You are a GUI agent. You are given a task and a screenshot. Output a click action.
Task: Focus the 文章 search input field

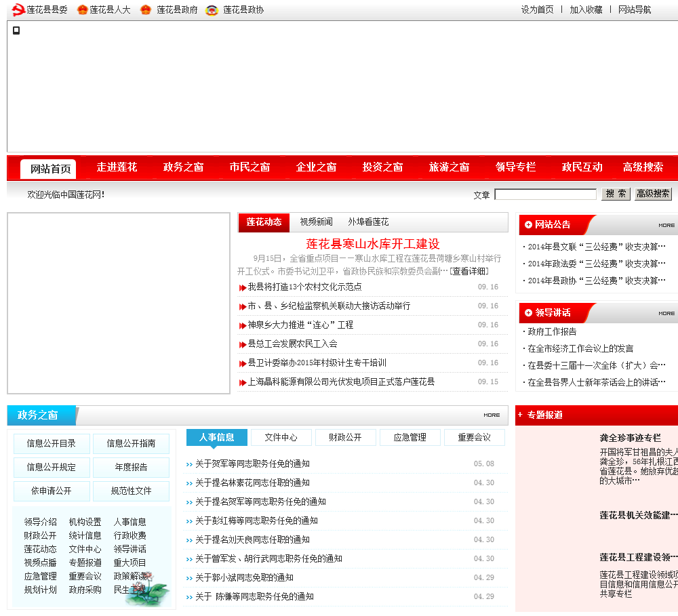click(546, 194)
